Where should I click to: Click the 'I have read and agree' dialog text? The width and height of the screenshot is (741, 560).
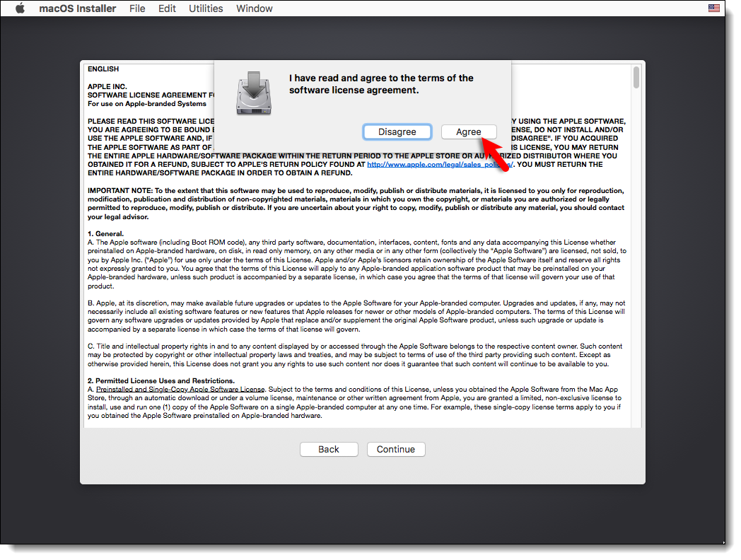[x=381, y=84]
